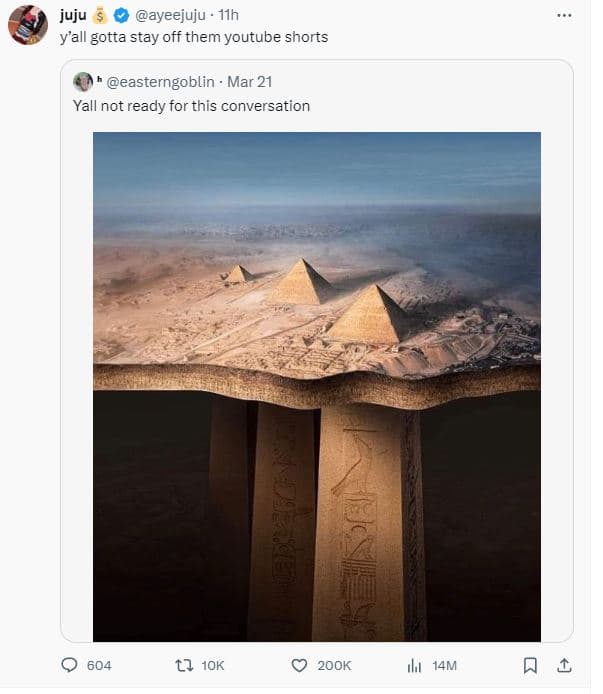
Task: Open the pyramids image
Action: (x=316, y=385)
